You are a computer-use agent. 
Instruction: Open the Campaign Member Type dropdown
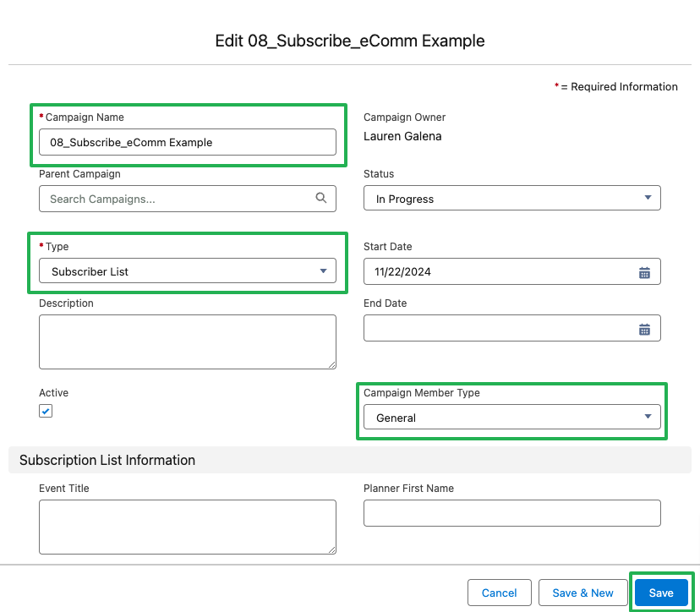click(x=512, y=417)
